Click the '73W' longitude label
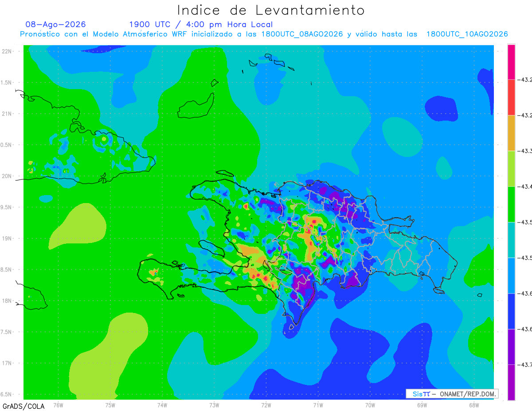 point(214,405)
